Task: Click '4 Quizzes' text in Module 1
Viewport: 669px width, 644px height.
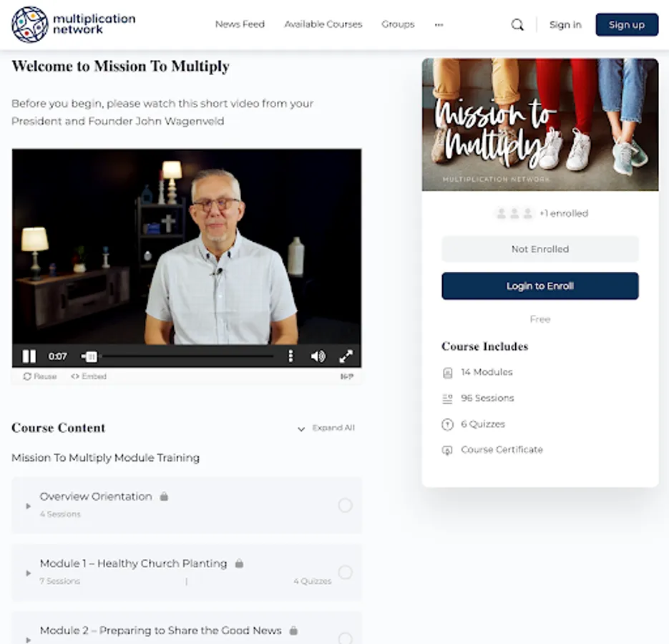Action: [312, 581]
